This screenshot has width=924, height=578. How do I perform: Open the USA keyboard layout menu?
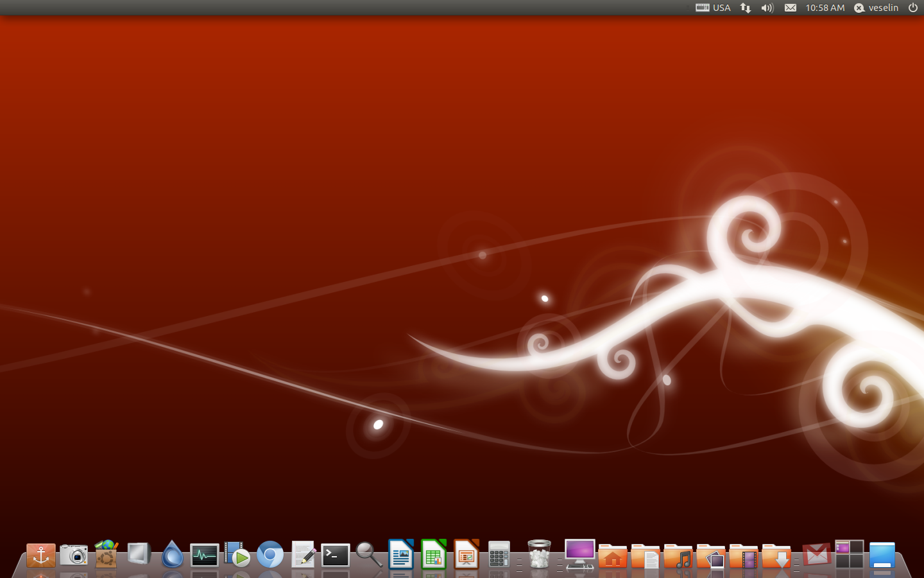(714, 8)
